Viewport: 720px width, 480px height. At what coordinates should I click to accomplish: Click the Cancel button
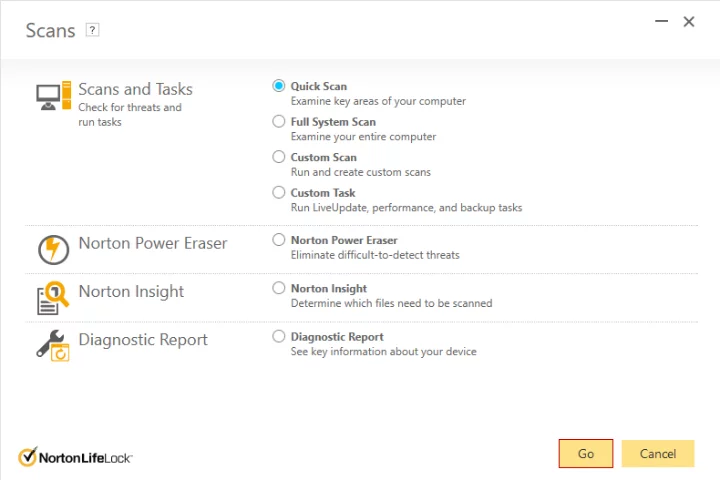pos(658,454)
